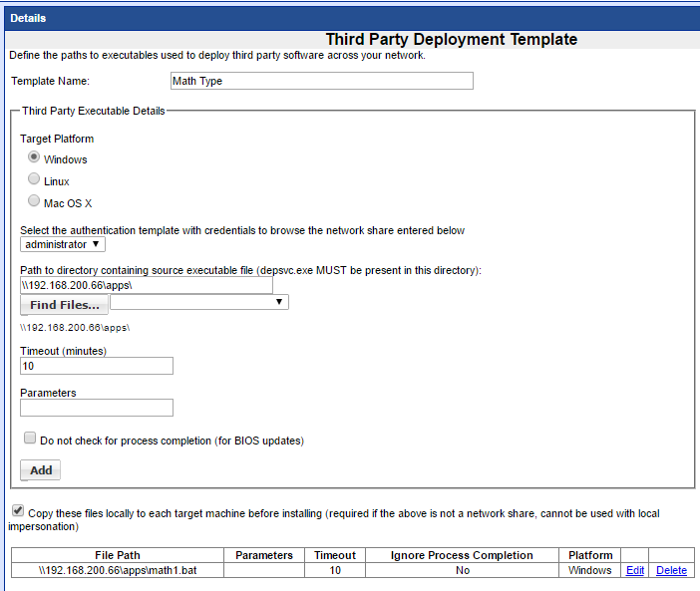Uncheck Copy these files locally checkbox
The image size is (700, 591).
pos(17,511)
